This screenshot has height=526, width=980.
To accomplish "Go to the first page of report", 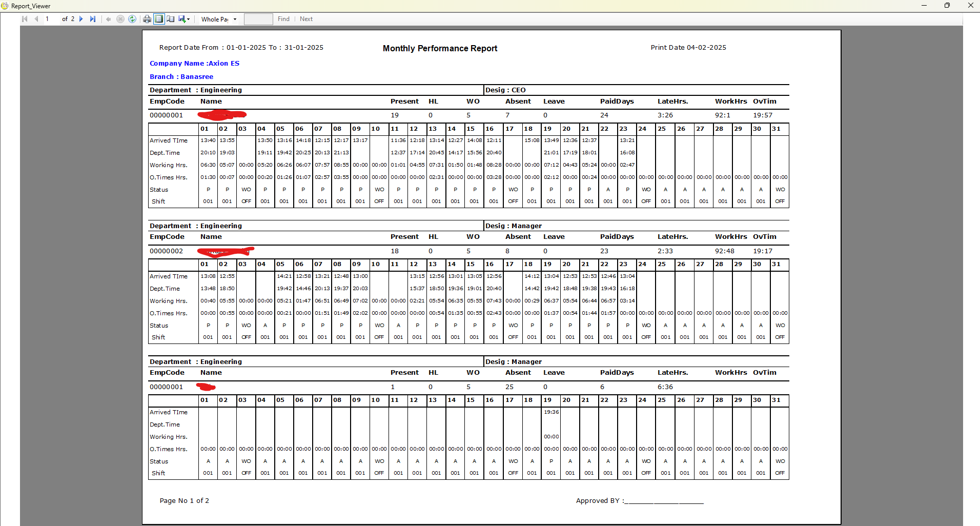I will point(25,19).
